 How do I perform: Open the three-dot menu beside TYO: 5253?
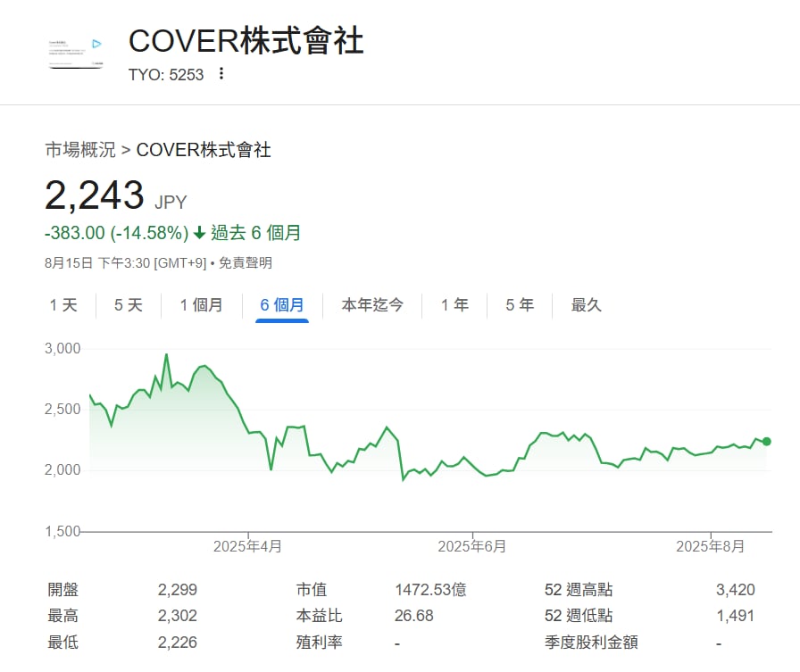[221, 73]
